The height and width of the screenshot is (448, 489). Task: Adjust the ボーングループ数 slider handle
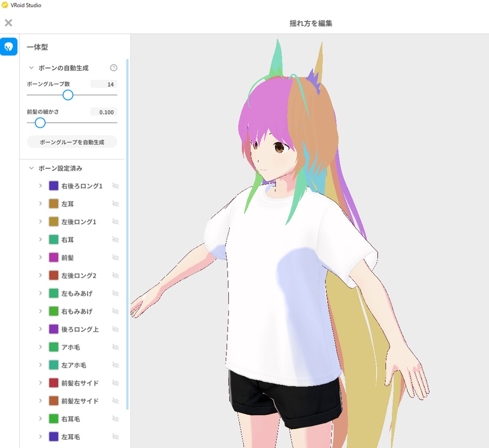click(68, 95)
